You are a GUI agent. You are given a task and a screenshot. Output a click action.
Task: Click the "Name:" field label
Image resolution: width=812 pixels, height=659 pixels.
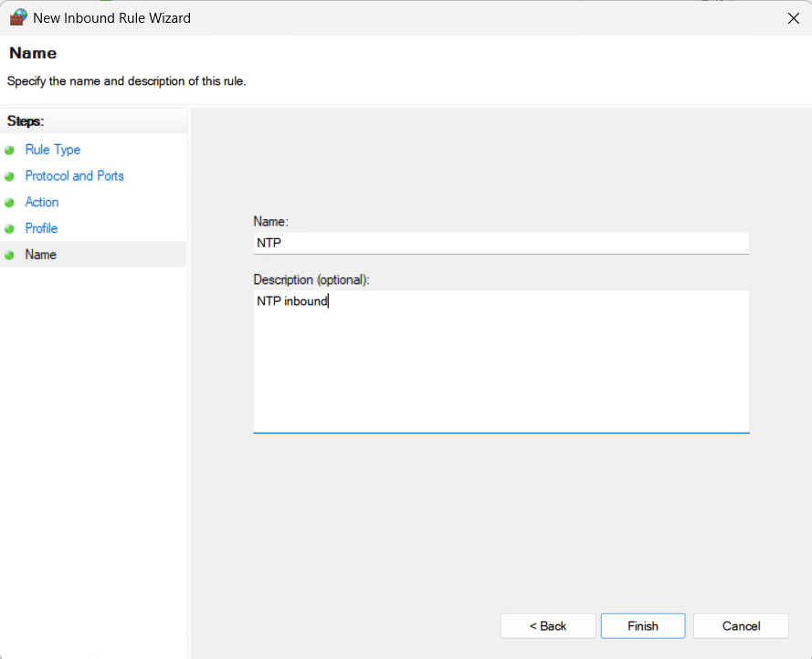click(270, 221)
